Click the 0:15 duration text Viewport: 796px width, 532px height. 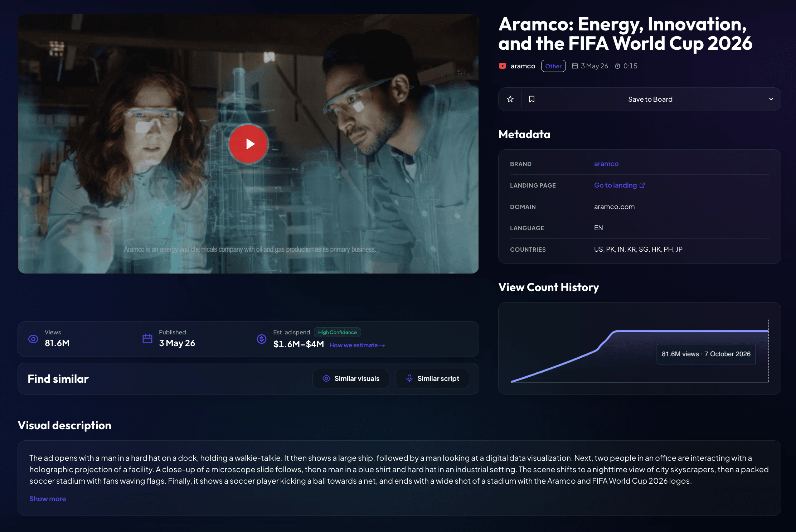[x=630, y=66]
